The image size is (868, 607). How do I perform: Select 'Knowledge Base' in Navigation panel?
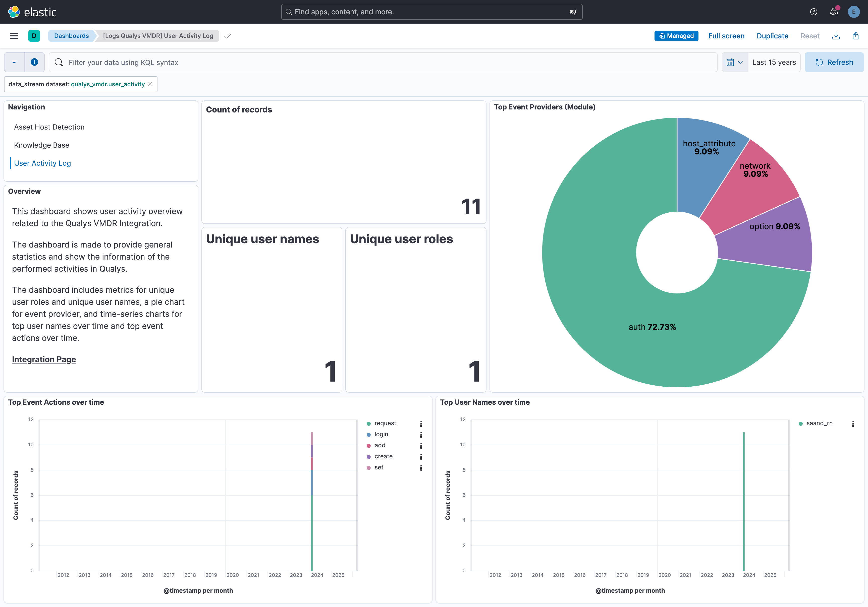(42, 145)
